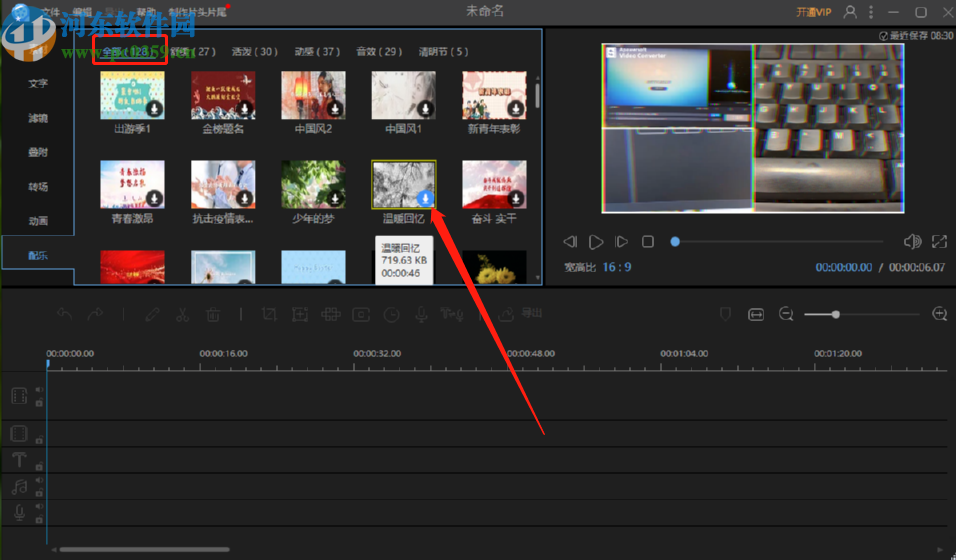This screenshot has height=560, width=956.
Task: Step to the previous frame
Action: point(570,242)
